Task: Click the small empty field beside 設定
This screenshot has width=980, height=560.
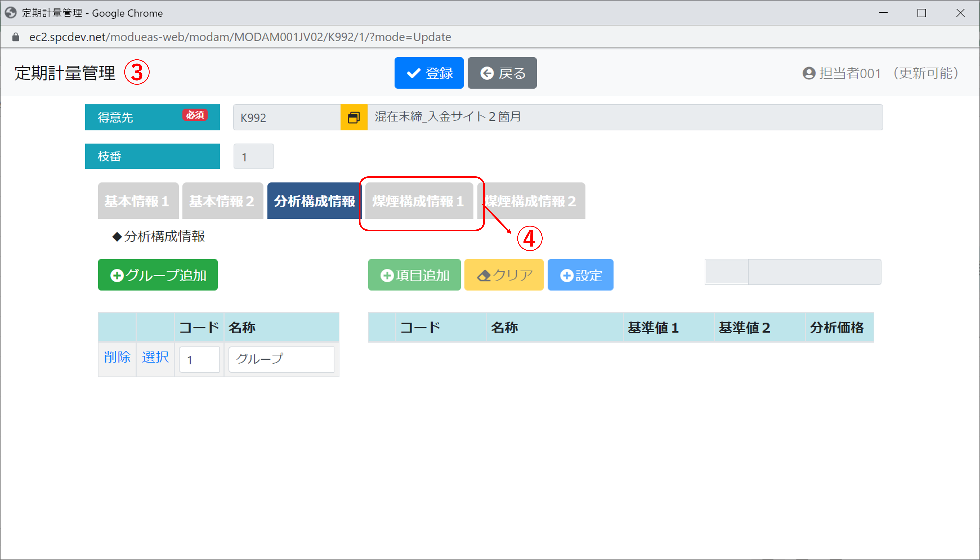Action: (727, 272)
